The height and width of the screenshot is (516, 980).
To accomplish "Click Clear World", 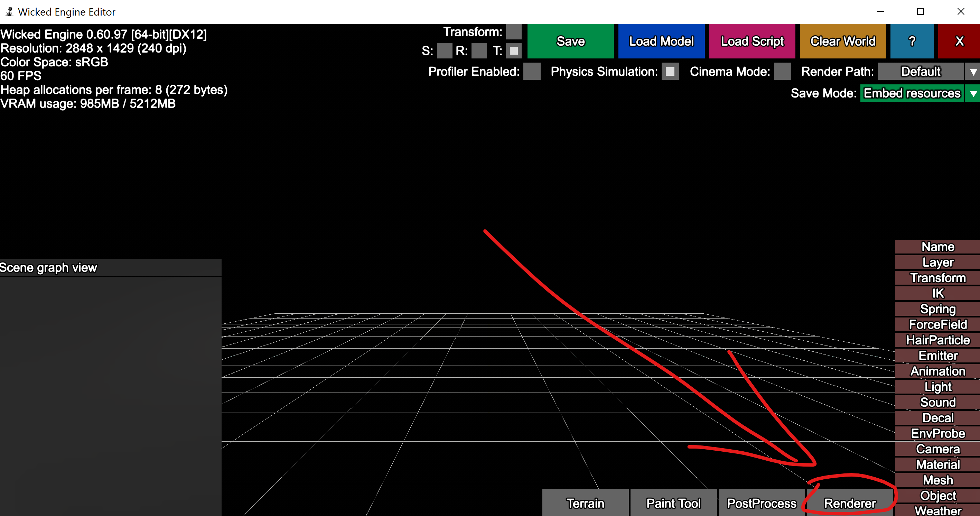I will click(843, 41).
